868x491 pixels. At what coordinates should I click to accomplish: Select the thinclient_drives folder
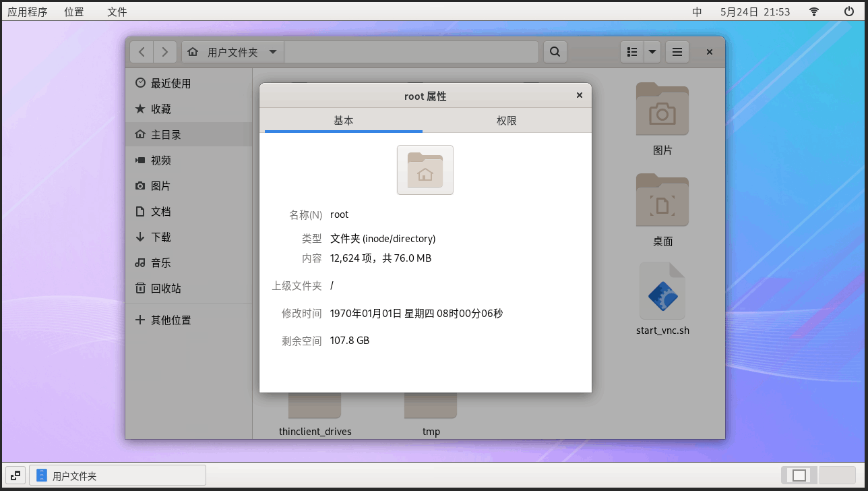tap(315, 415)
